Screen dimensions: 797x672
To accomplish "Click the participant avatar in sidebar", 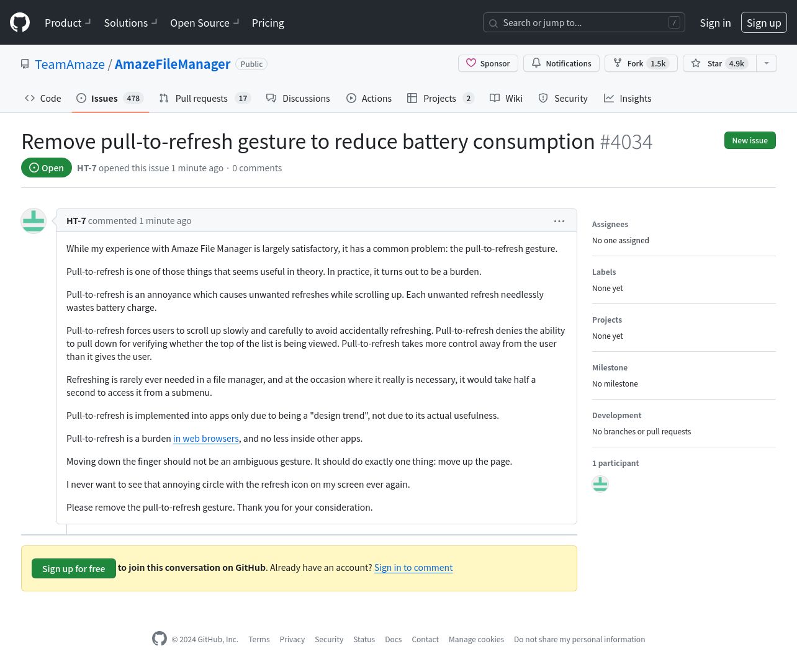I will click(x=600, y=484).
